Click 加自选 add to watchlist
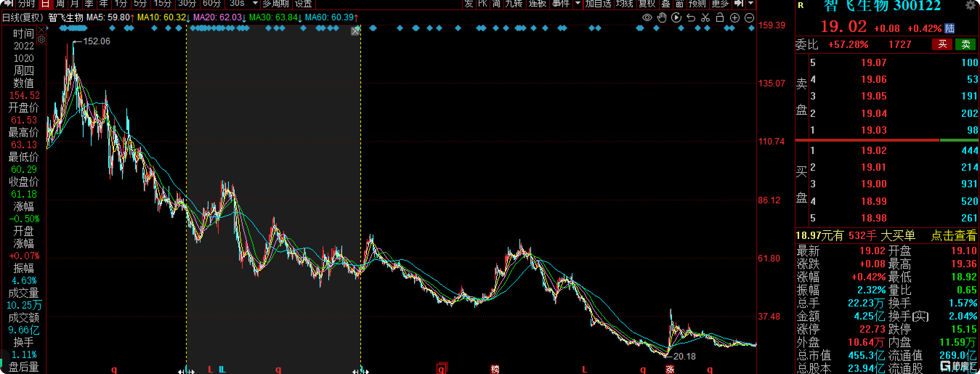This screenshot has width=980, height=374. 598,3
